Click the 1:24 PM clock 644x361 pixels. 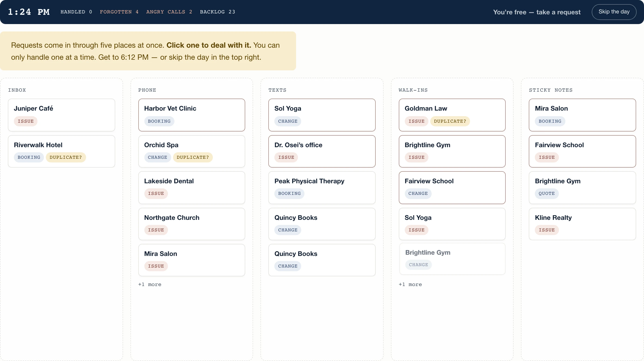29,12
